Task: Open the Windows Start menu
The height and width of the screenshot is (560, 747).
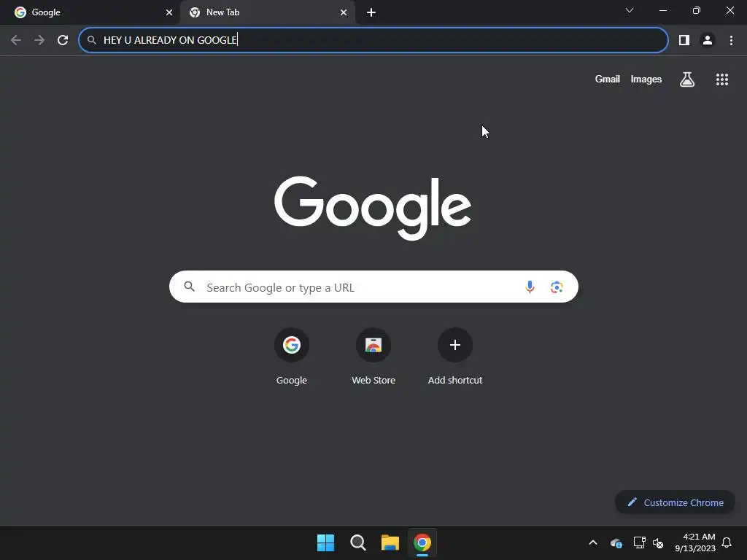Action: (x=326, y=542)
